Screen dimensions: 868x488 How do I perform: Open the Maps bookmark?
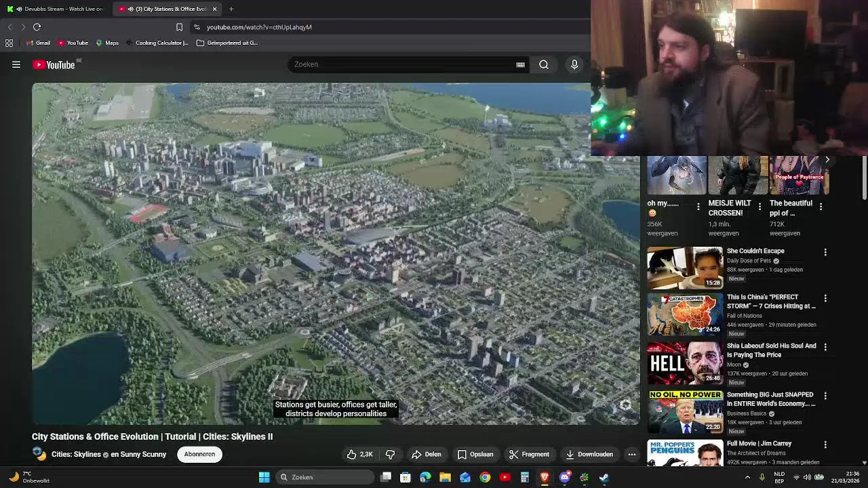pos(107,43)
